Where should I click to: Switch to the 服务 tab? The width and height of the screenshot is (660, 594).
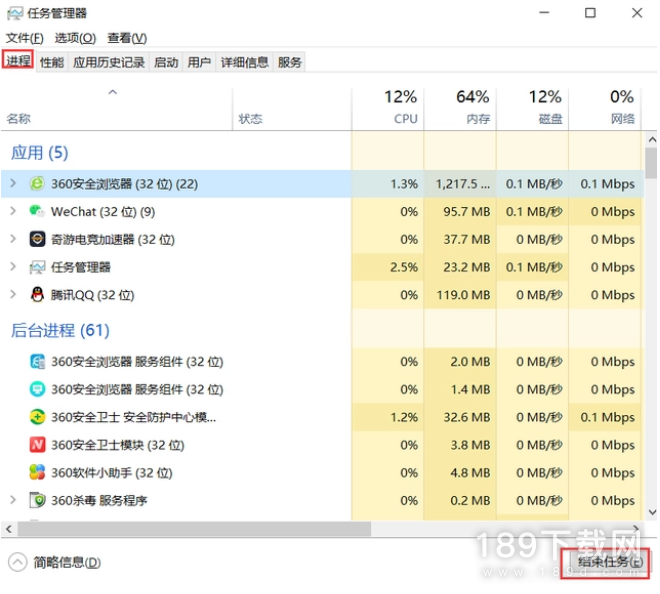pyautogui.click(x=290, y=62)
